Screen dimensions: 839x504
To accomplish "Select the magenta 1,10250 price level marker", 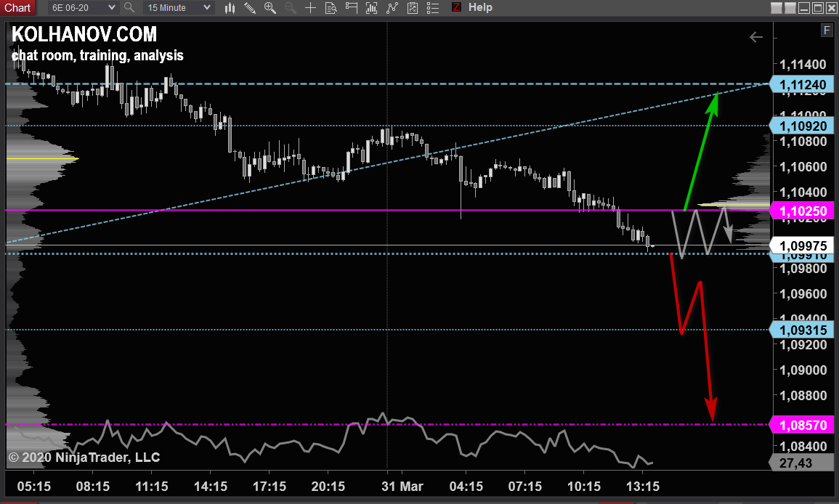I will 802,211.
